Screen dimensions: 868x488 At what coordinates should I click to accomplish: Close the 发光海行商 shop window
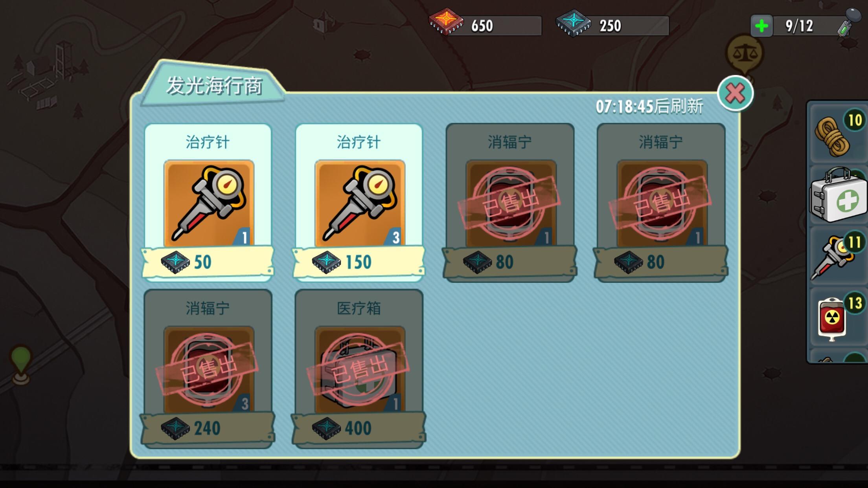[x=735, y=94]
